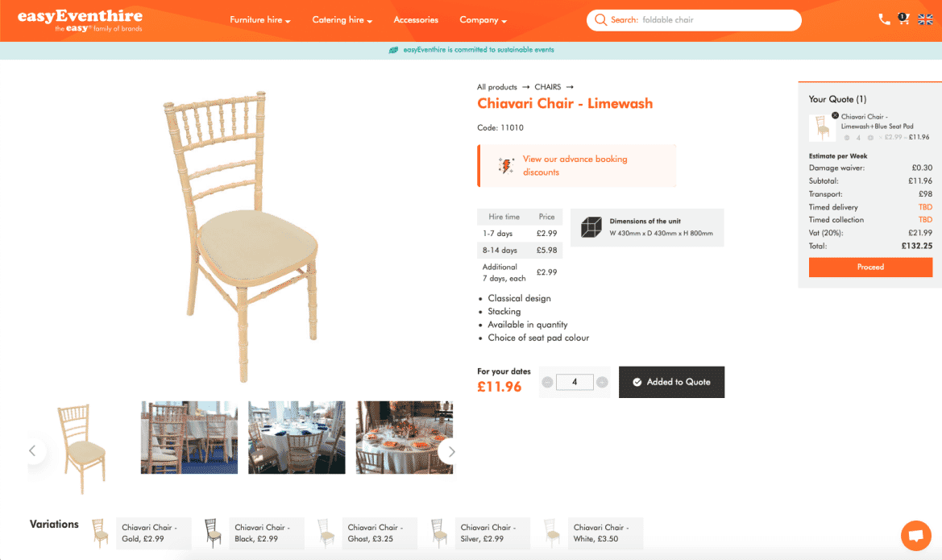Viewport: 942px width, 560px height.
Task: Click the UK flag language icon
Action: 925,20
